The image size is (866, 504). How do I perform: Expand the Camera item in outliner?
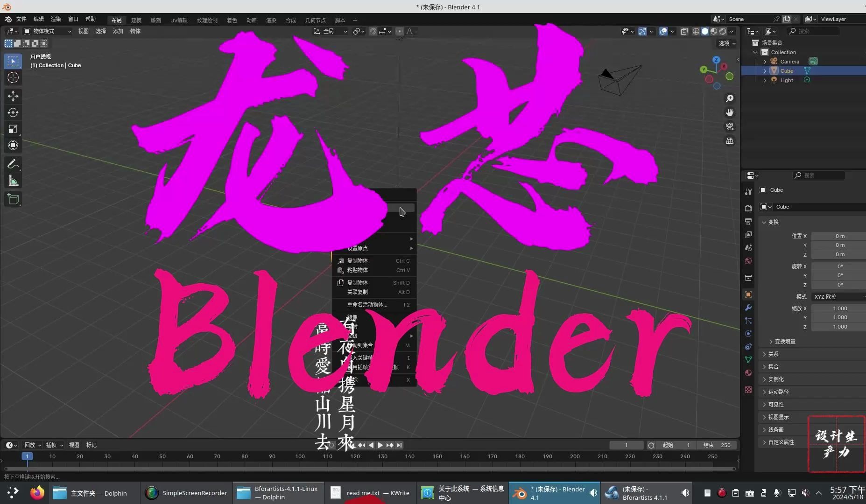pos(765,62)
